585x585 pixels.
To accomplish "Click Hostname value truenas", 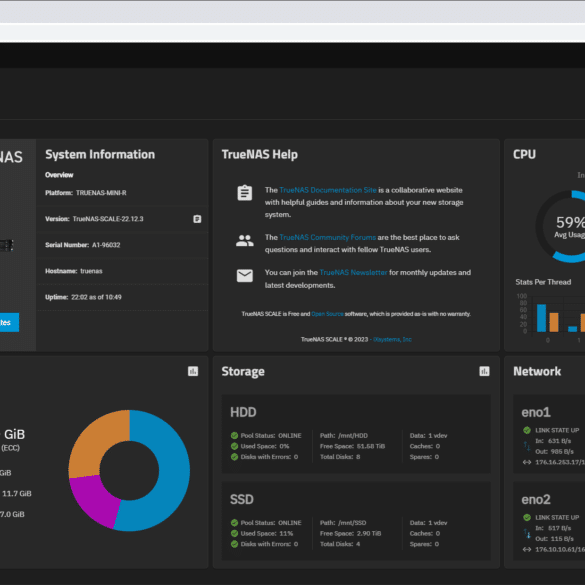I will pos(91,271).
